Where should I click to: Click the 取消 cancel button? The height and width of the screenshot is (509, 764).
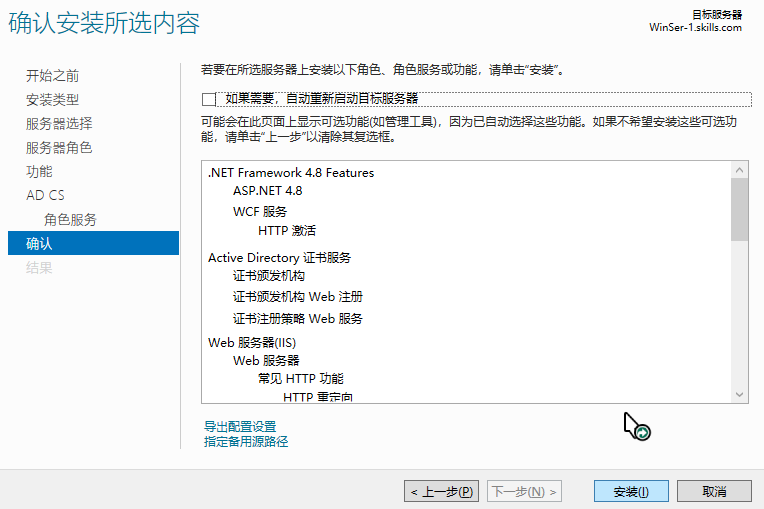coord(714,491)
